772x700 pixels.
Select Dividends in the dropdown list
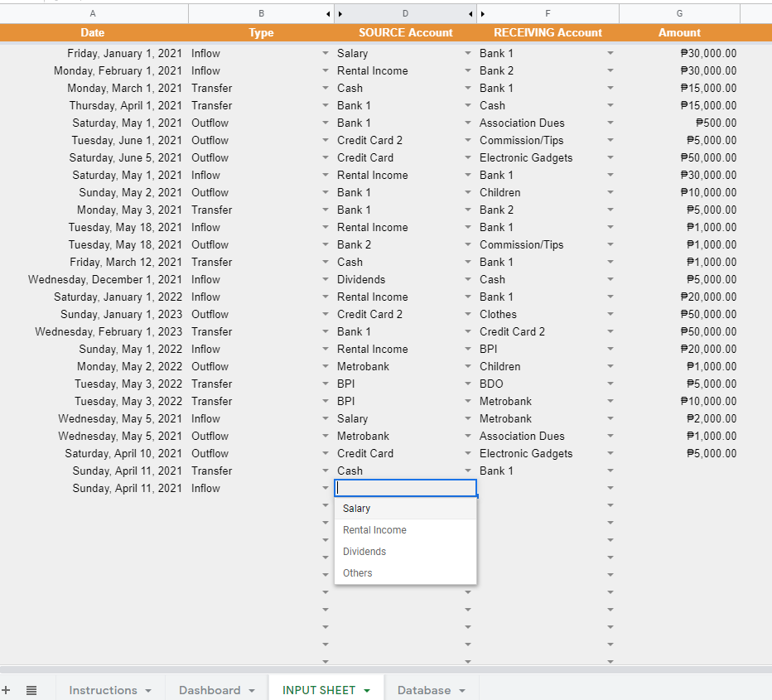pyautogui.click(x=364, y=552)
